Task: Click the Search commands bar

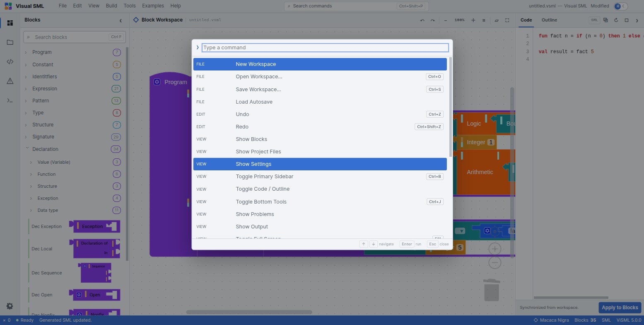Action: point(356,6)
